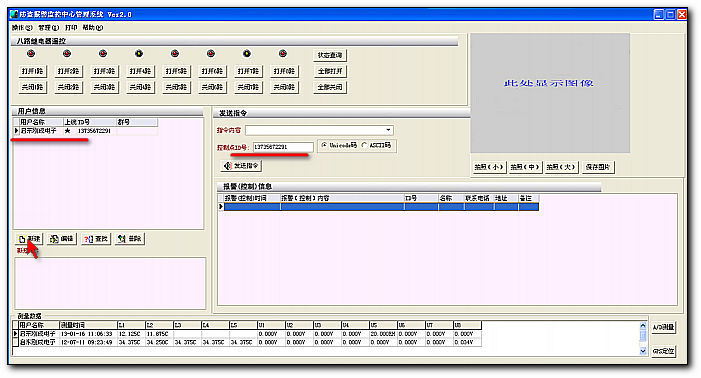The image size is (701, 378).
Task: Click the 新建 (New) user icon button
Action: pos(22,239)
